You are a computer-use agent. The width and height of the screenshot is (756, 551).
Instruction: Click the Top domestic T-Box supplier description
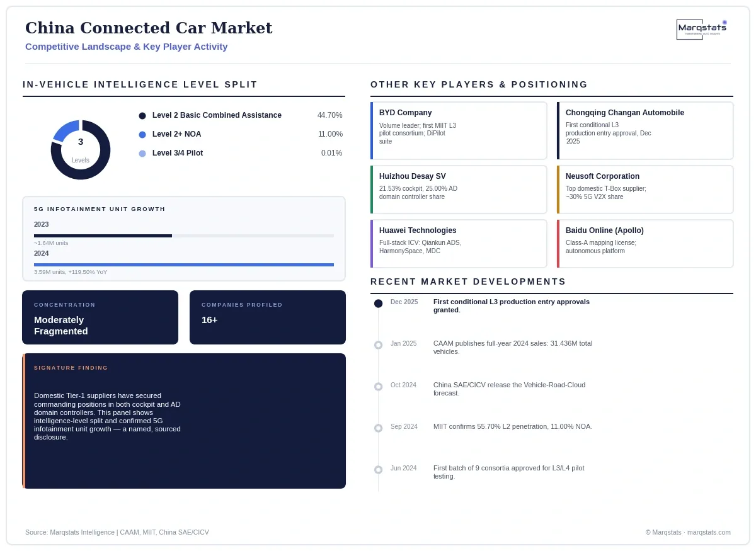click(606, 193)
